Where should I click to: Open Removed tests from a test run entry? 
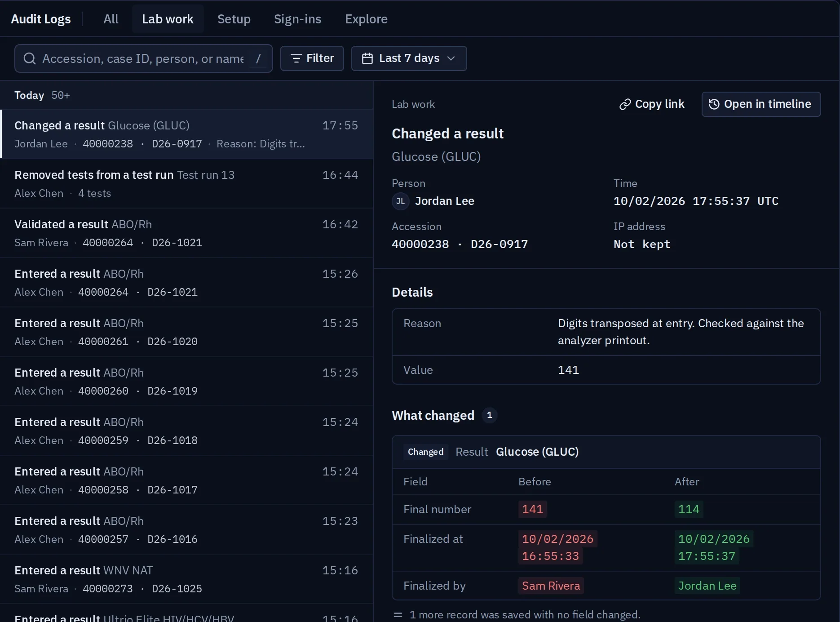[x=187, y=183]
